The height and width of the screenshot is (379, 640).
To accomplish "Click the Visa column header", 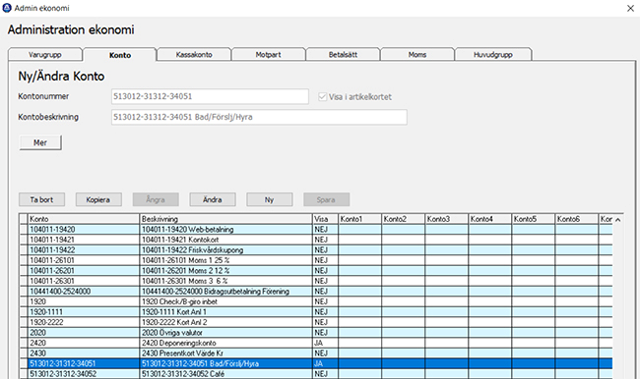I will pos(325,219).
